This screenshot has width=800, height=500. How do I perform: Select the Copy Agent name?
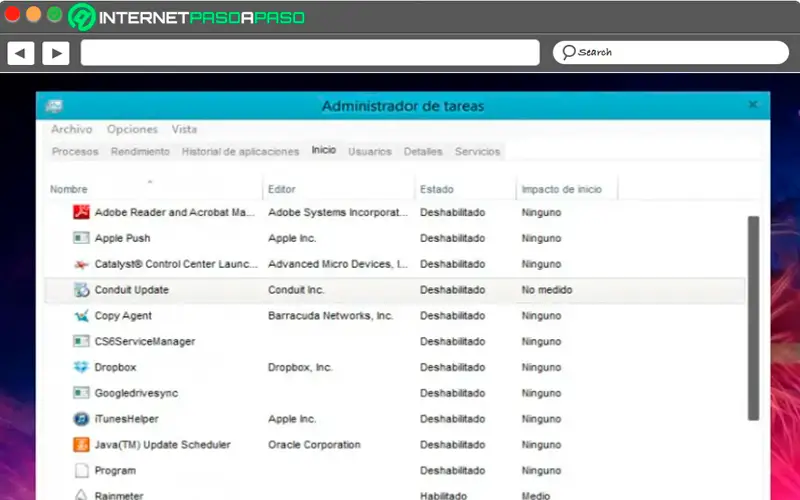point(123,316)
